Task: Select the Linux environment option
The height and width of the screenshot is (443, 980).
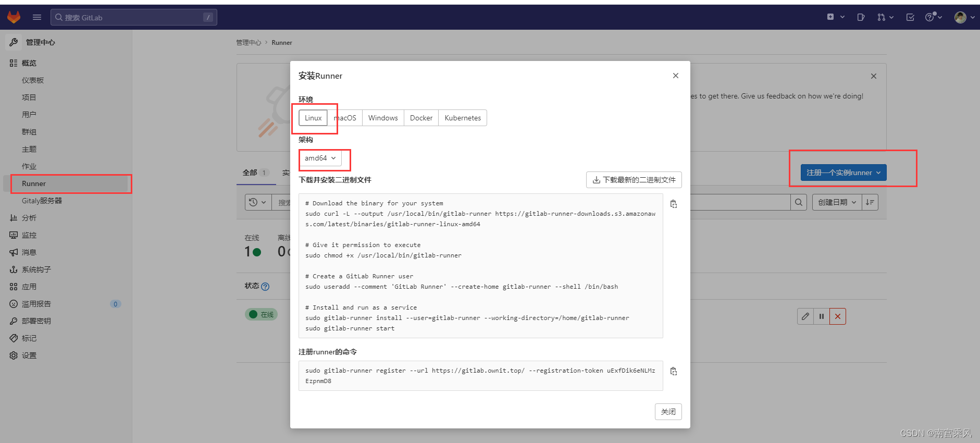Action: pyautogui.click(x=313, y=118)
